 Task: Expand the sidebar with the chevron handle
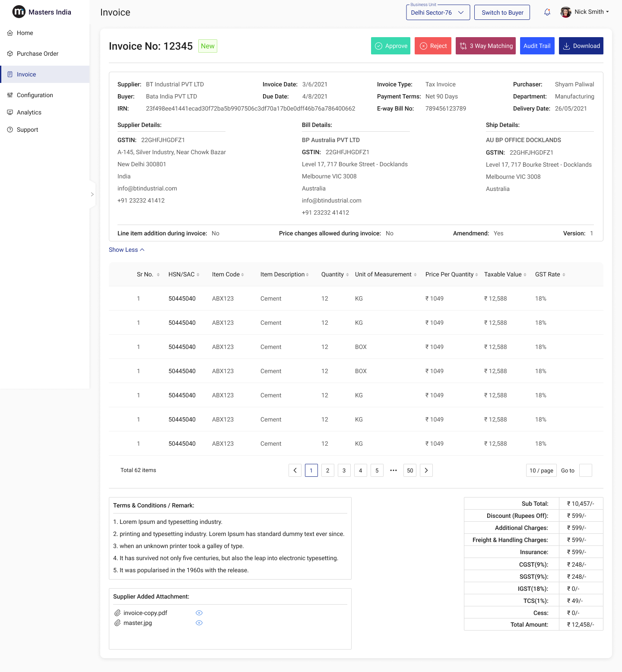[92, 194]
